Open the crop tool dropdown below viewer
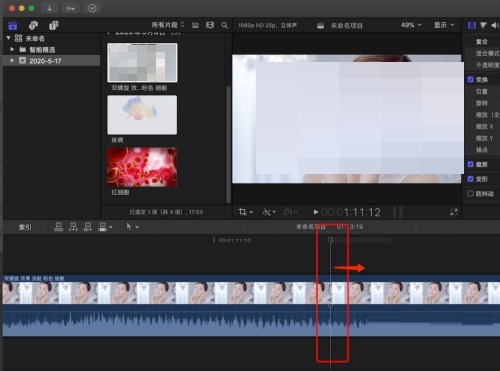The image size is (500, 371). (246, 212)
